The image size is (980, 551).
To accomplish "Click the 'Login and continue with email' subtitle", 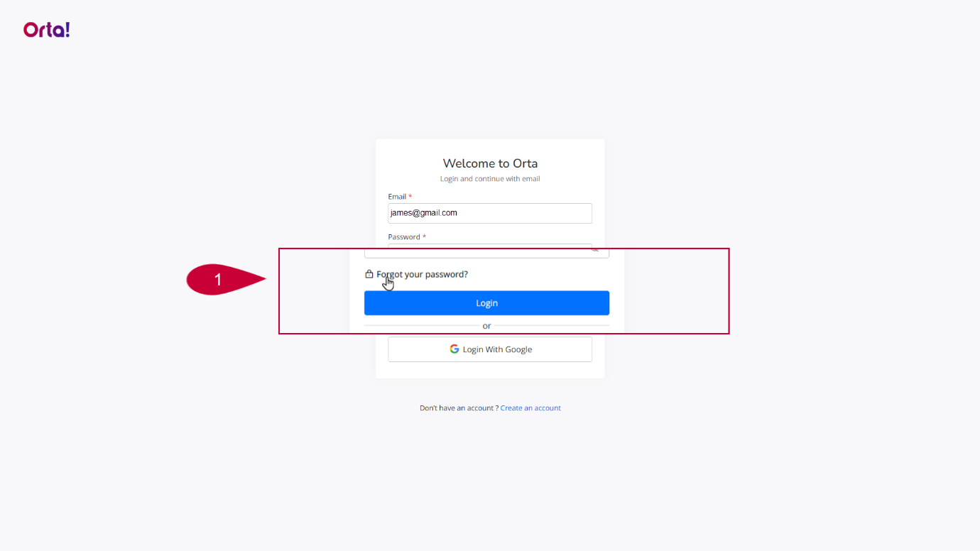I will click(x=490, y=179).
